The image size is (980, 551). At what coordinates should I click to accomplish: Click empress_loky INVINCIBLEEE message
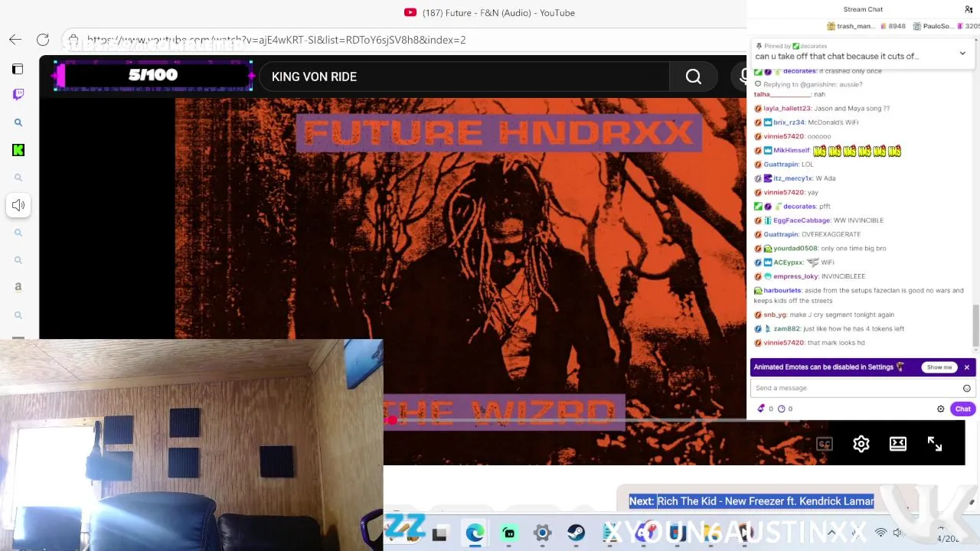coord(809,276)
